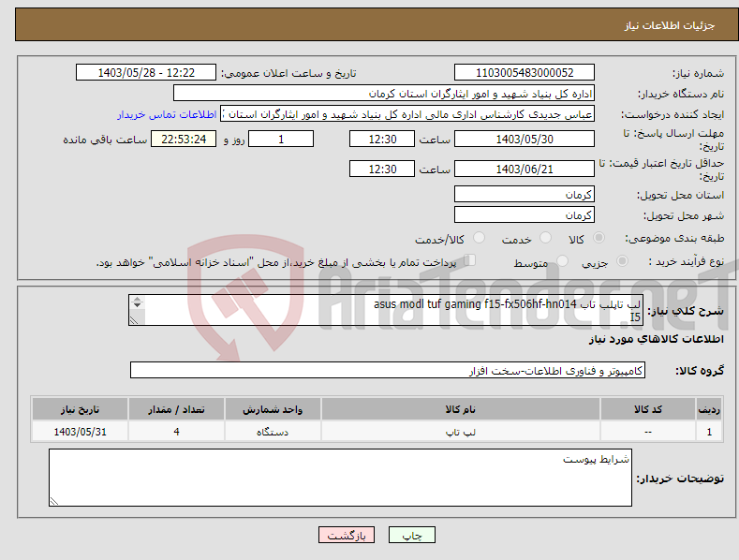The width and height of the screenshot is (739, 560).
Task: Click the buyer organization name field
Action: click(384, 94)
